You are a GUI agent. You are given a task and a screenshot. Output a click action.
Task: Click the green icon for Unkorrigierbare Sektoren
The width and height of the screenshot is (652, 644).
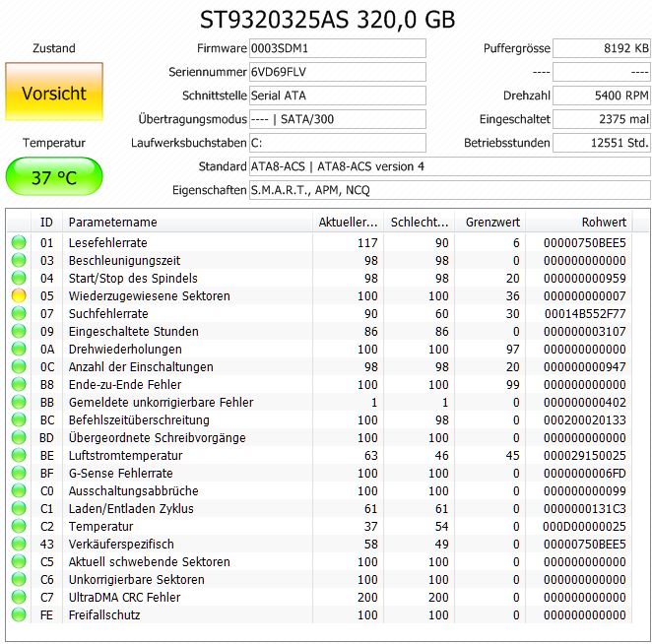[x=19, y=579]
